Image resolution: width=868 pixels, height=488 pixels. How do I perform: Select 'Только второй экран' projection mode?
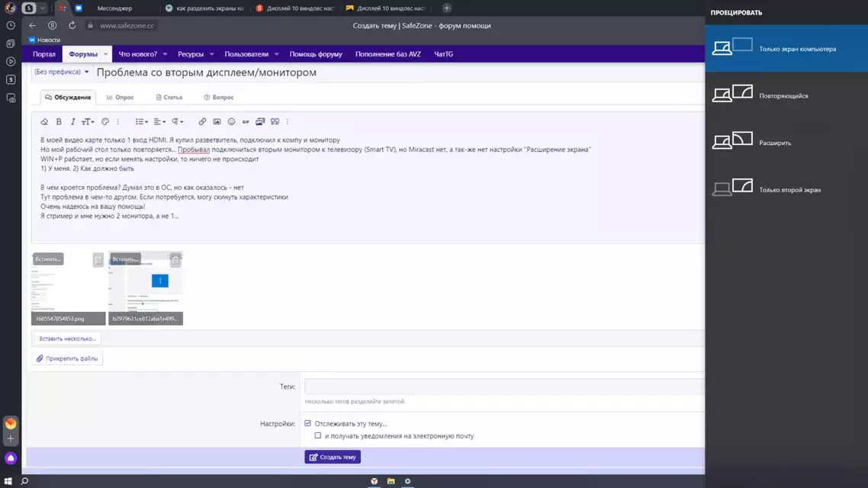[786, 190]
